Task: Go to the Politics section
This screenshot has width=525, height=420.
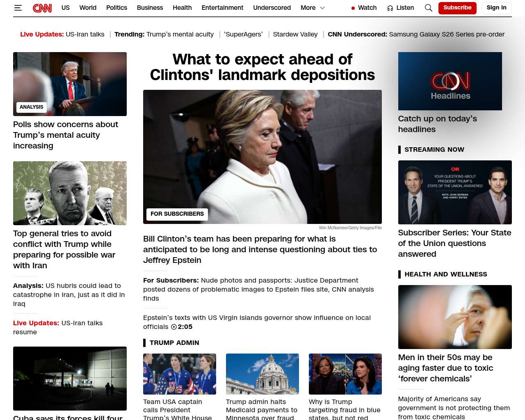Action: tap(116, 8)
